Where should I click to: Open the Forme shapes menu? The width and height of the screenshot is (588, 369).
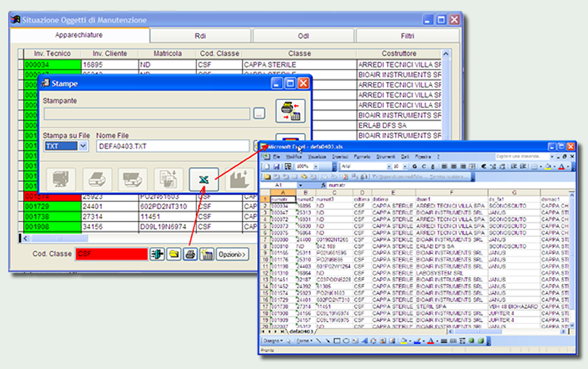click(304, 341)
